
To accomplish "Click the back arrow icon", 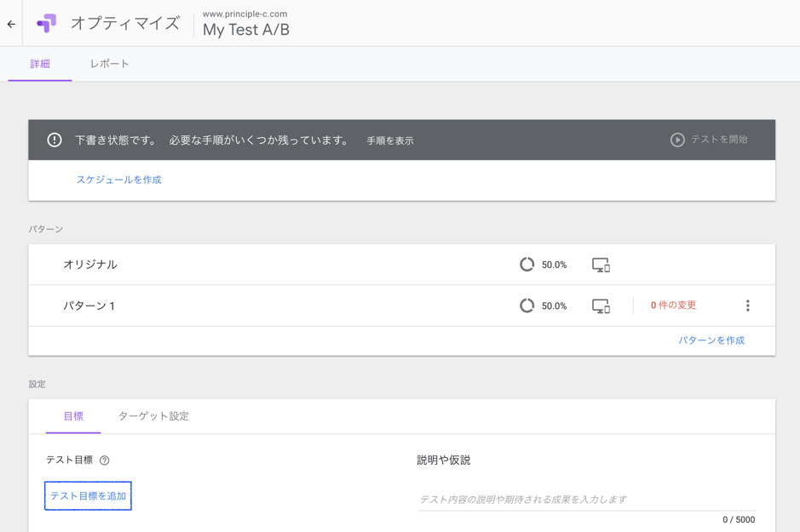I will [x=11, y=24].
